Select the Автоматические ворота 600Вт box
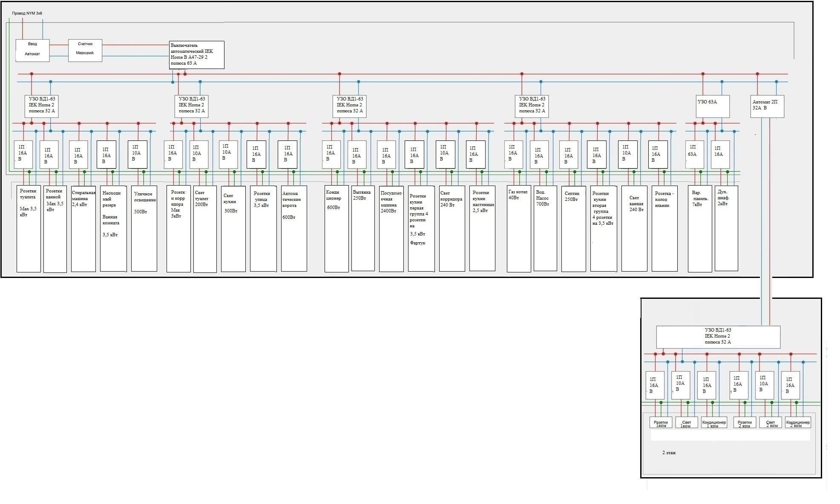This screenshot has width=840, height=504. pyautogui.click(x=294, y=228)
